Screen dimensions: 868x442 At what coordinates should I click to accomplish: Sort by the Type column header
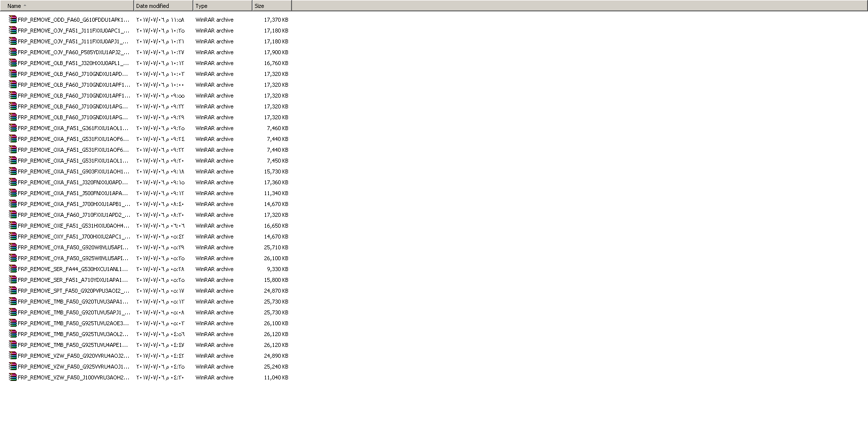click(x=222, y=6)
